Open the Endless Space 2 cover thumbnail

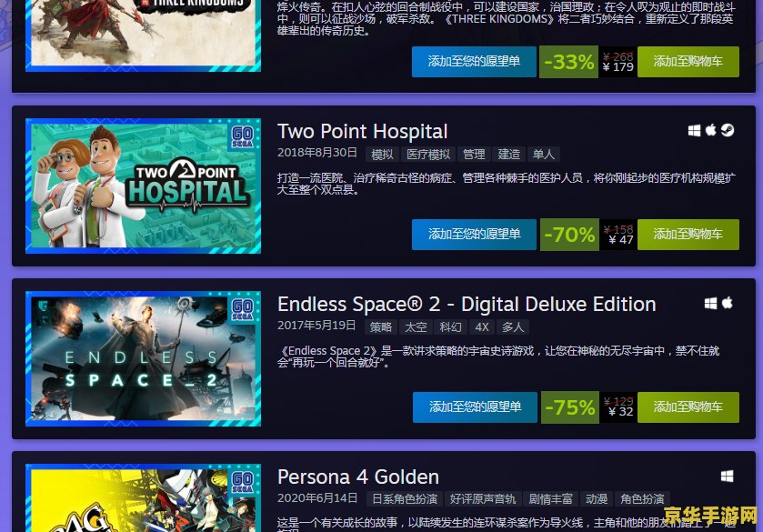coord(143,358)
